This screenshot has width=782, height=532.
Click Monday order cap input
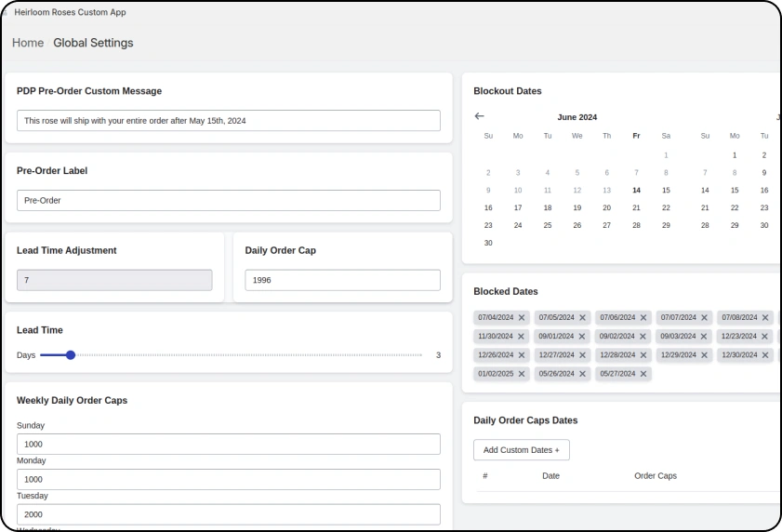tap(229, 480)
